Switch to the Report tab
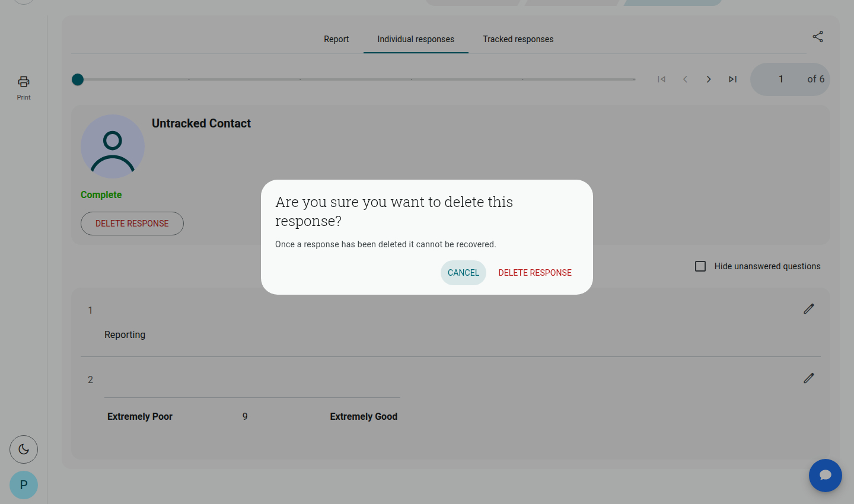 coord(336,39)
